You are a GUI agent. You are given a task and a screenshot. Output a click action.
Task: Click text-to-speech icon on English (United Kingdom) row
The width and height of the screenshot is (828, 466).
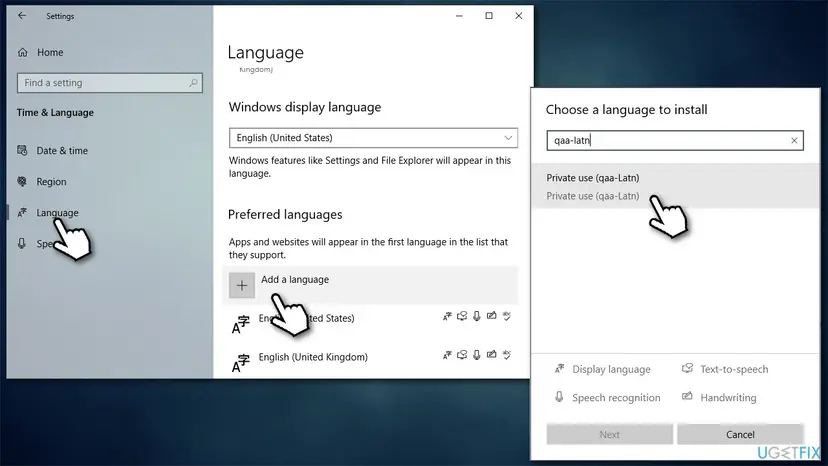pyautogui.click(x=462, y=355)
